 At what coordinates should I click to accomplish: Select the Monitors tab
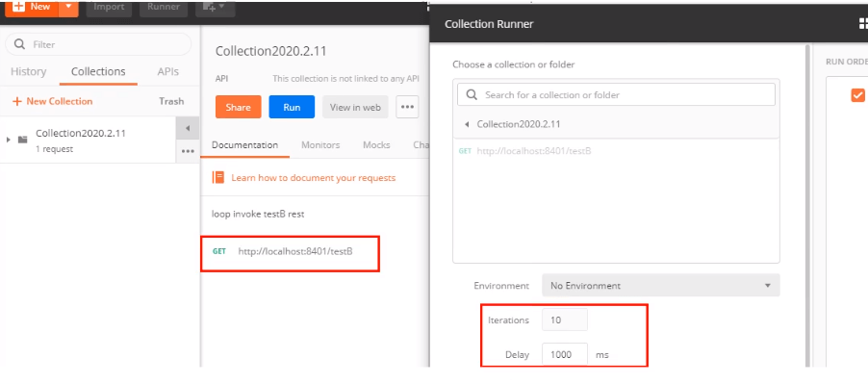(320, 145)
